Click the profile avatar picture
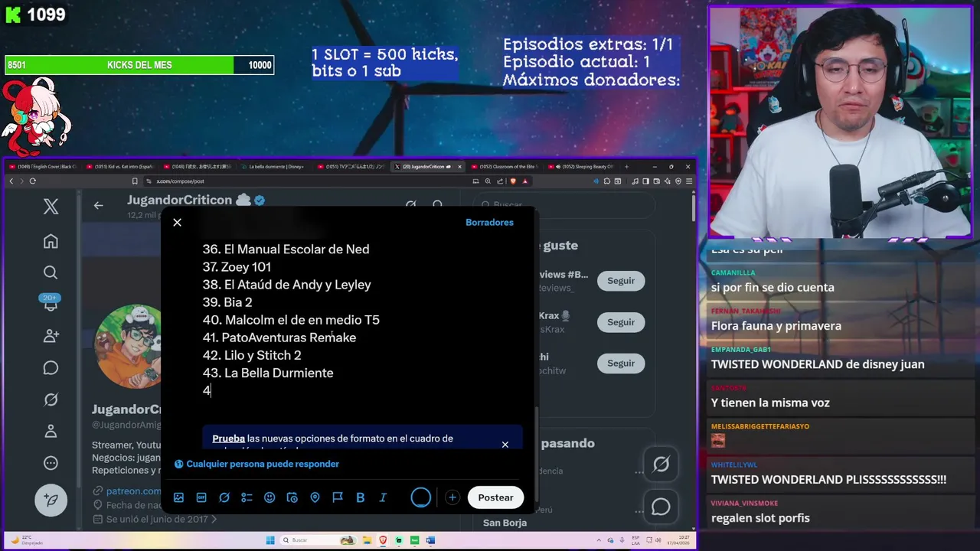980x551 pixels. (129, 346)
